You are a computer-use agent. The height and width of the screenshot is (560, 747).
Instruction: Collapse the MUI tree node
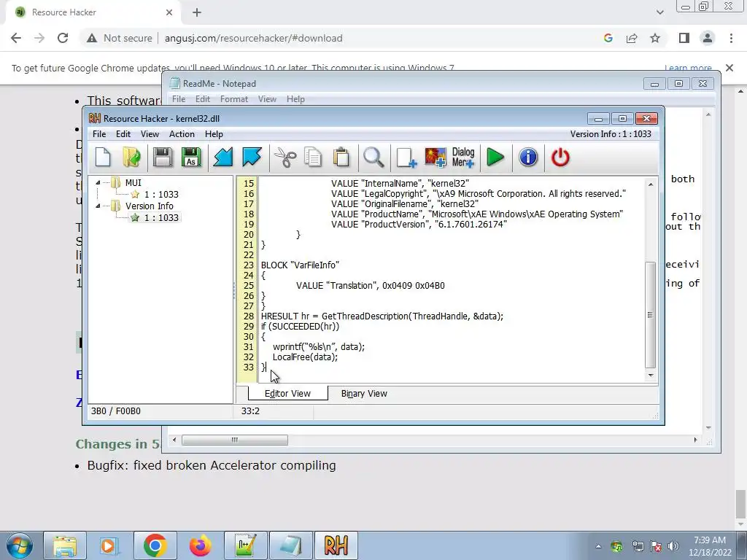coord(98,182)
